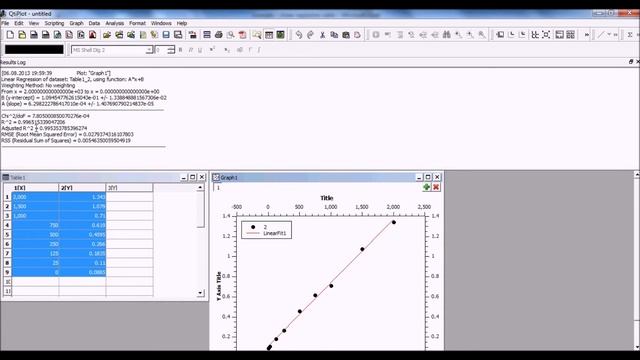Export to PDF using the red PDF icon
Viewport: 640px width, 360px height.
[x=242, y=35]
